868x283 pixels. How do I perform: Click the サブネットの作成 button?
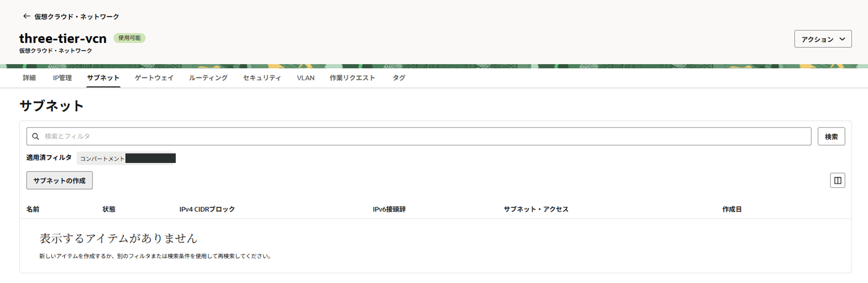[x=59, y=180]
